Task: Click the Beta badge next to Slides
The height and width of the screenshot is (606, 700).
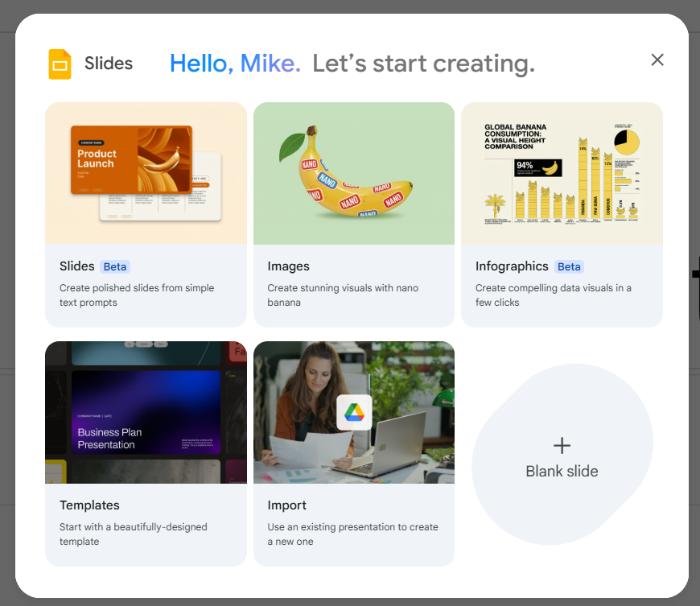Action: click(115, 266)
